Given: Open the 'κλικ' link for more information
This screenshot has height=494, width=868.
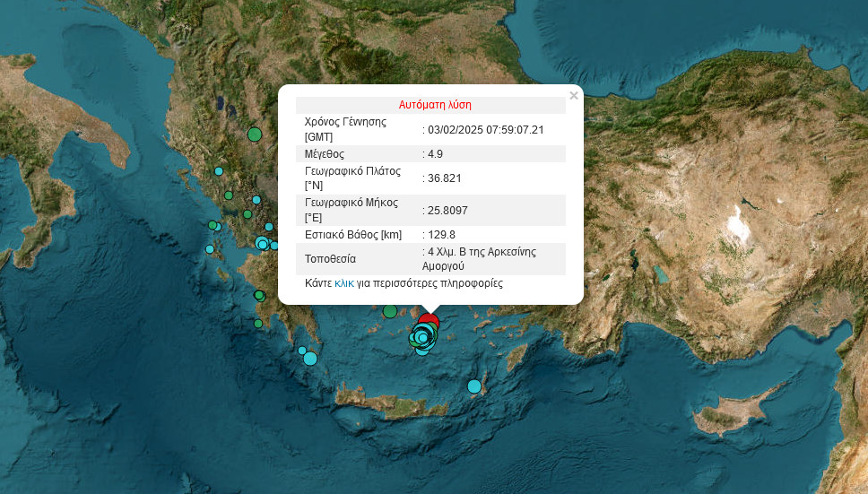Looking at the screenshot, I should click(x=344, y=283).
